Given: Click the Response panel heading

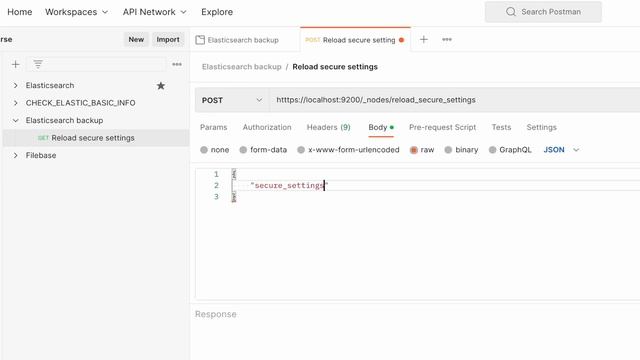Looking at the screenshot, I should pyautogui.click(x=216, y=314).
